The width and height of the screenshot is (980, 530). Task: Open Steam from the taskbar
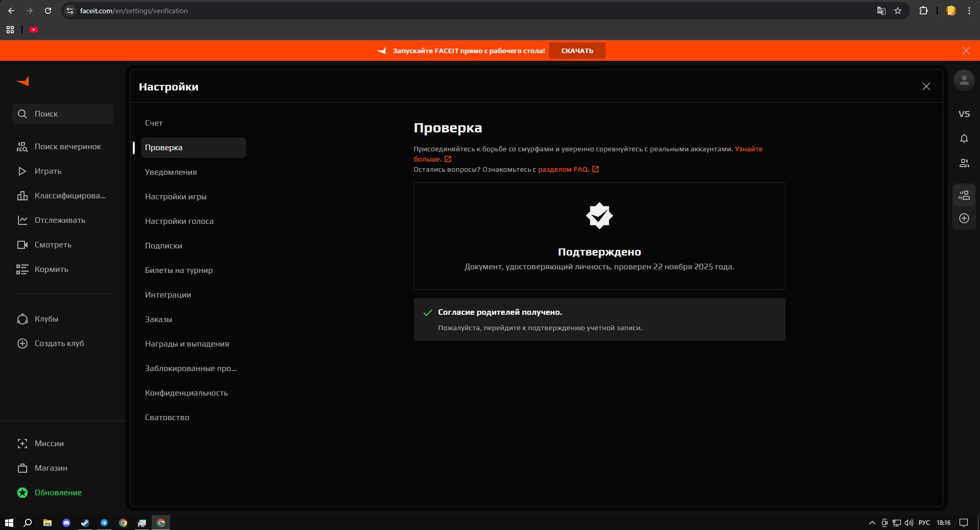84,523
